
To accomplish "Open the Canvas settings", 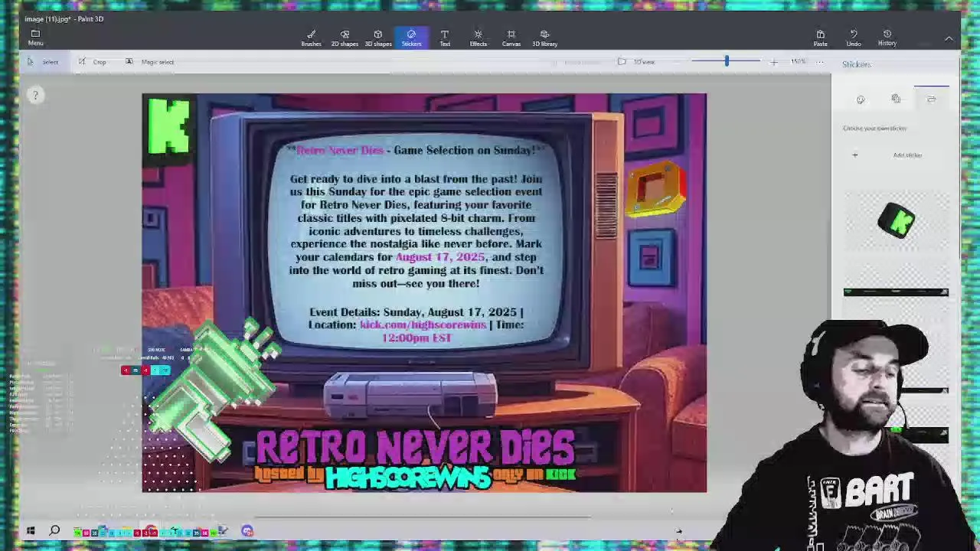I will [x=511, y=38].
